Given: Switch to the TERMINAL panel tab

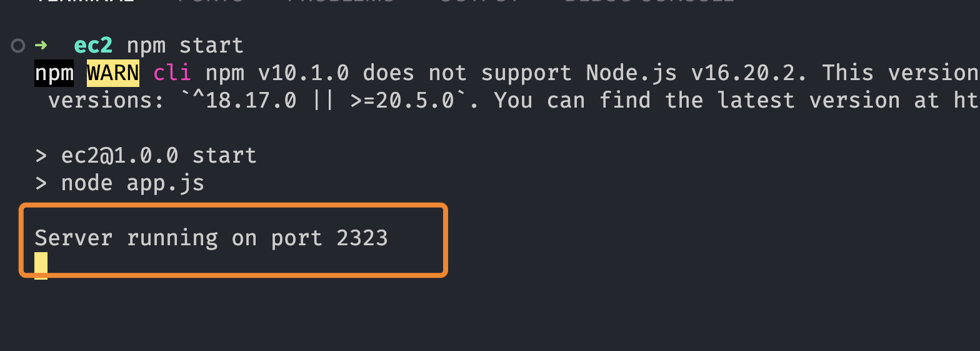Looking at the screenshot, I should pos(84,2).
